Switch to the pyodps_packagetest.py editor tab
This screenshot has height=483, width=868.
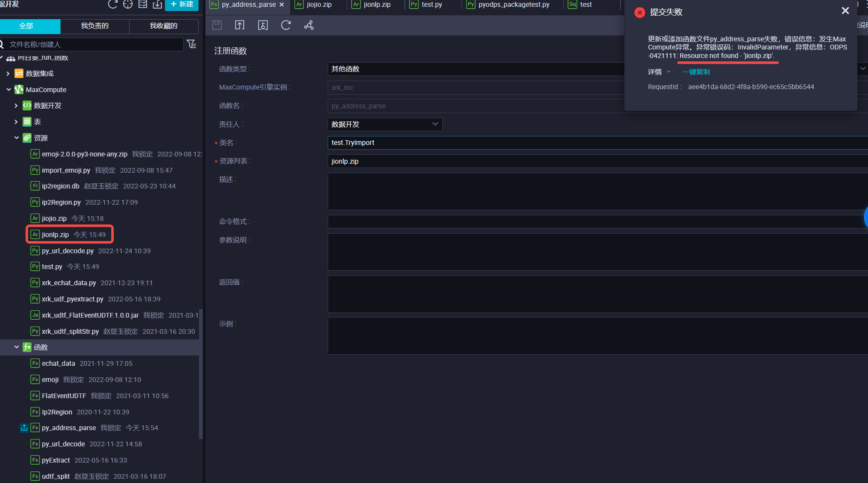click(513, 5)
